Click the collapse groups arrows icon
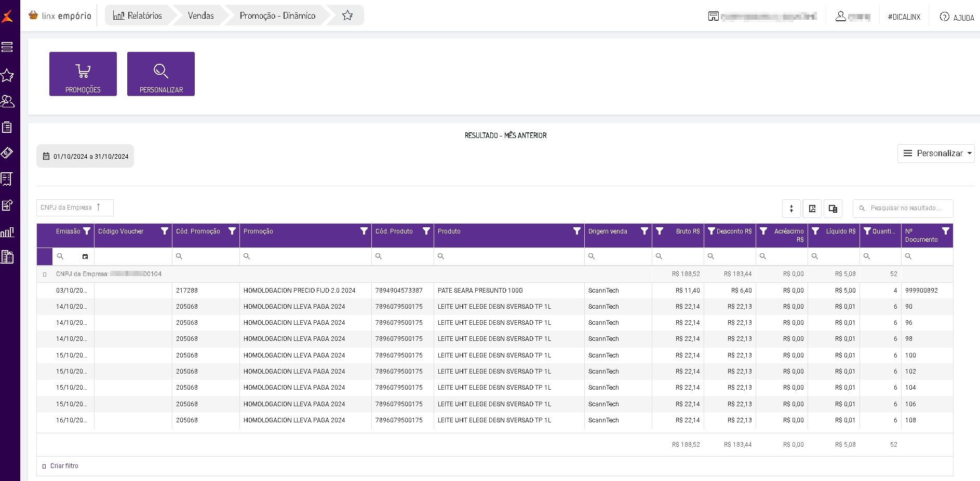 (x=791, y=209)
